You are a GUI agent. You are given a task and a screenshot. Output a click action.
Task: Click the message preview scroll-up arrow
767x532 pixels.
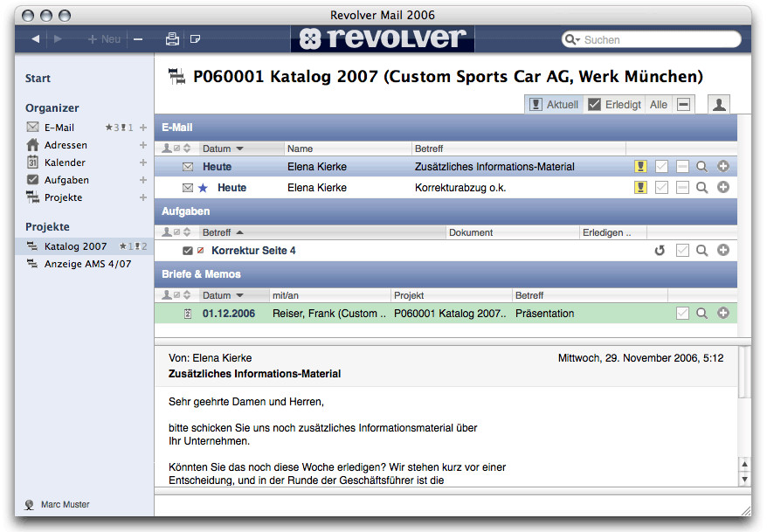(744, 464)
